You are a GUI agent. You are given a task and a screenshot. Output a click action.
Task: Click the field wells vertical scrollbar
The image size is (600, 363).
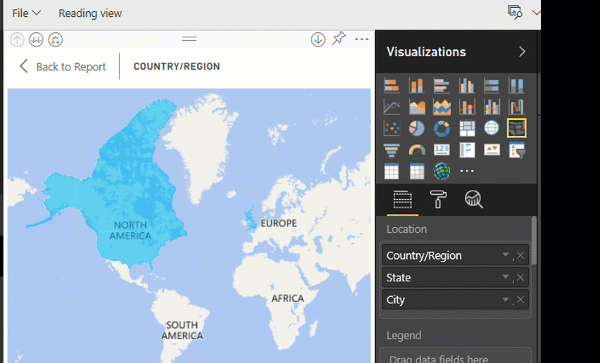click(x=534, y=240)
